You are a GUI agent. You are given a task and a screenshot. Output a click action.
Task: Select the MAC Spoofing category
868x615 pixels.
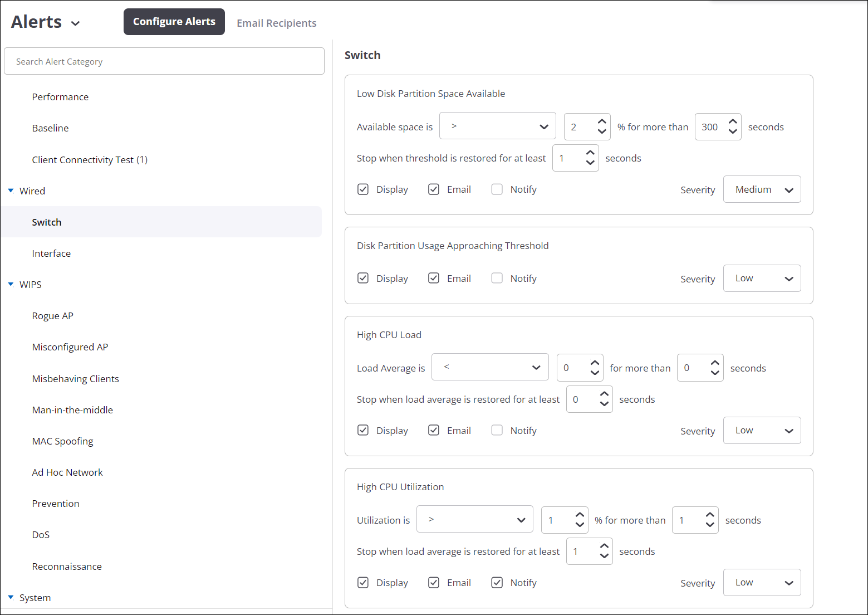(62, 441)
